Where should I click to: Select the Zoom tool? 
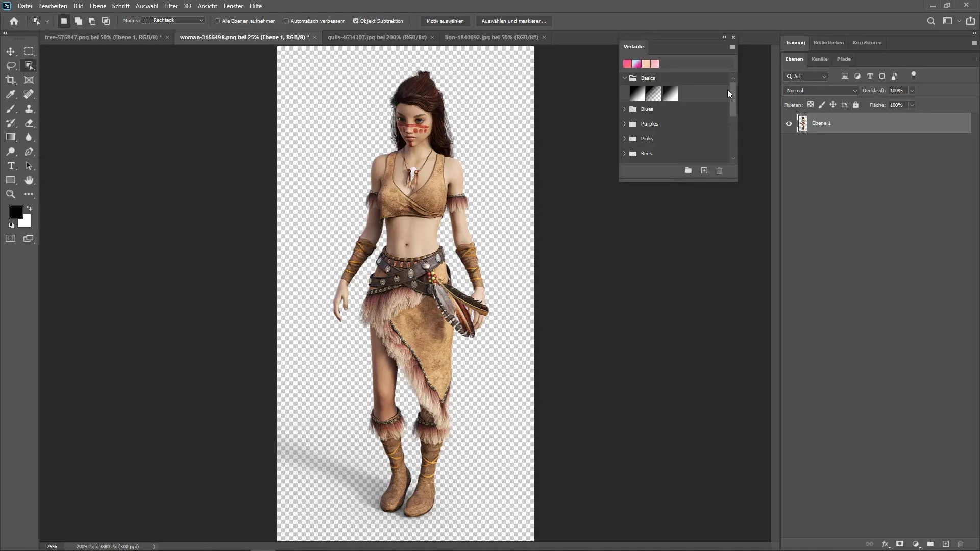point(11,194)
